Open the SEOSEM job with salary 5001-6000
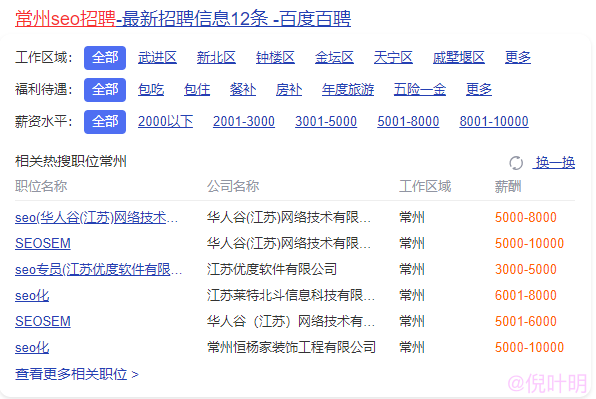This screenshot has width=596, height=399. coord(43,321)
